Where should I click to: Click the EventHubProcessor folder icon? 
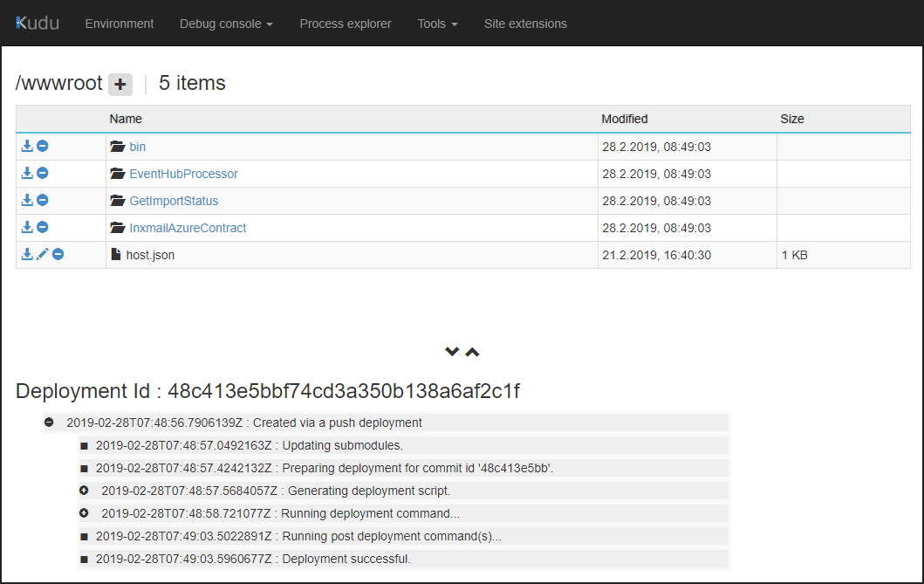pos(118,173)
